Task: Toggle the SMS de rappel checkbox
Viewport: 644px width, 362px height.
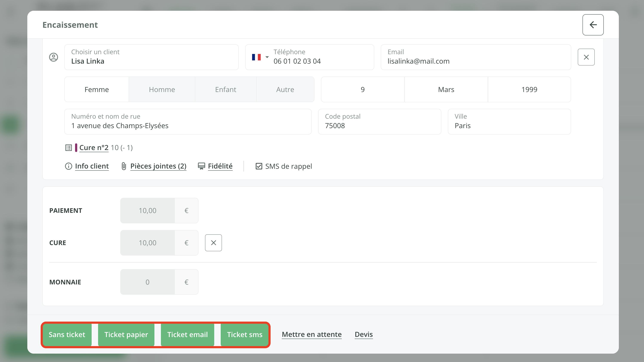Action: pyautogui.click(x=259, y=166)
